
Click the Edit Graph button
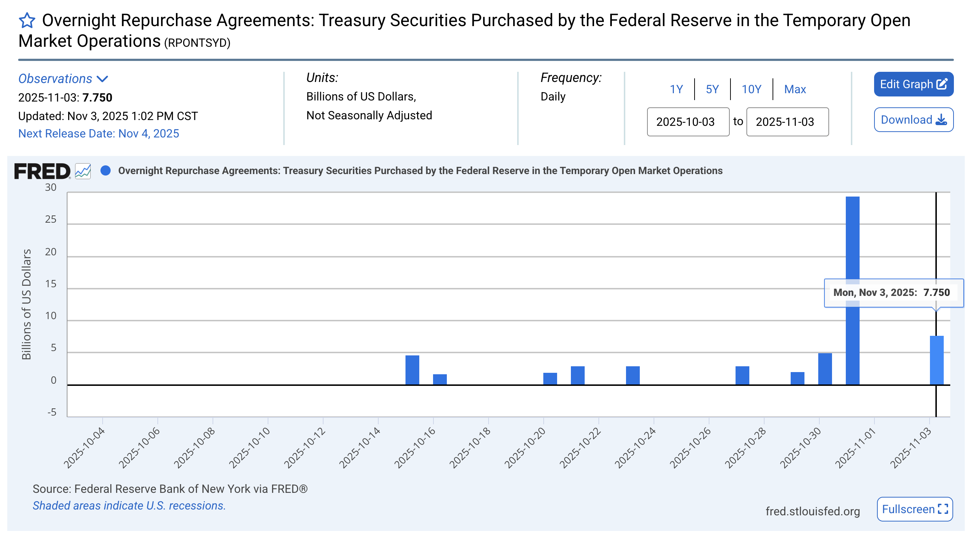tap(914, 84)
